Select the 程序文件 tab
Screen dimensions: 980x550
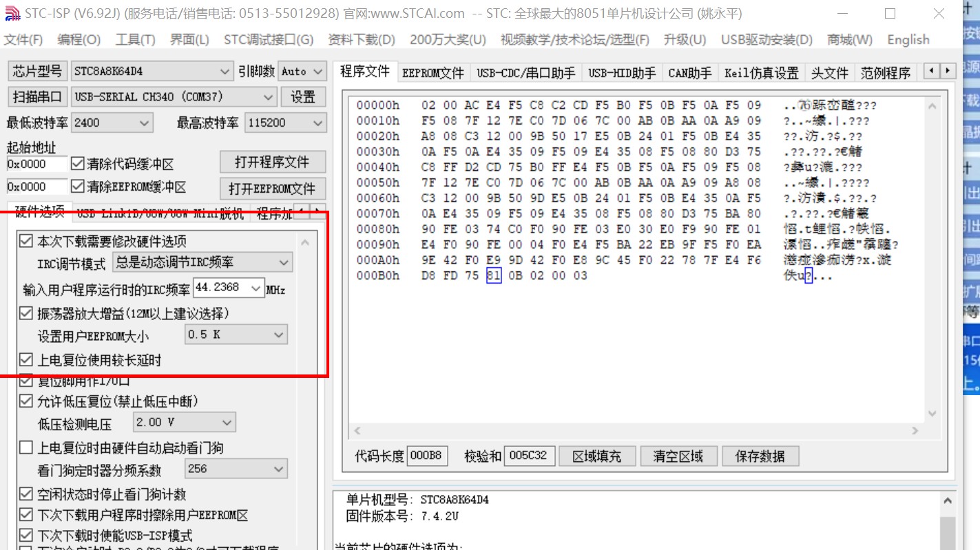tap(365, 72)
